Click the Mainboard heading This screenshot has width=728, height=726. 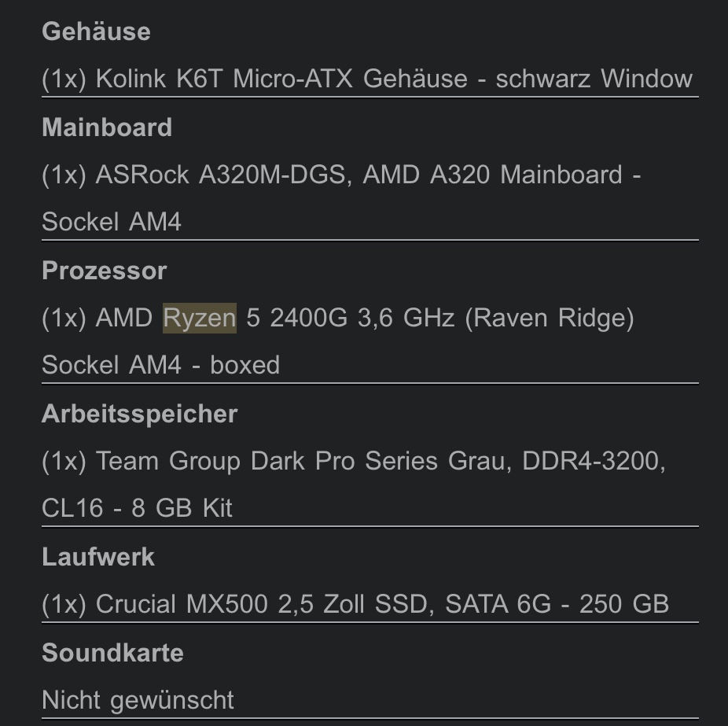(x=107, y=127)
